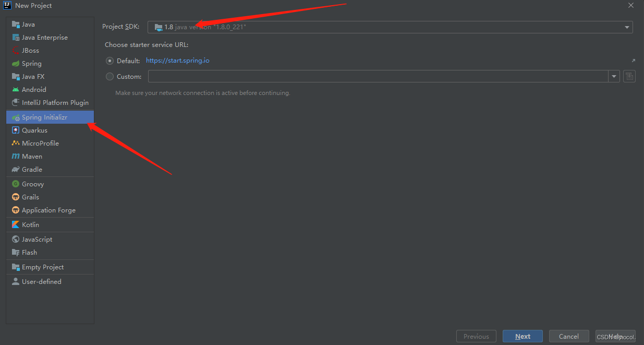This screenshot has width=644, height=345.
Task: Click the Java Enterprise icon
Action: point(16,38)
